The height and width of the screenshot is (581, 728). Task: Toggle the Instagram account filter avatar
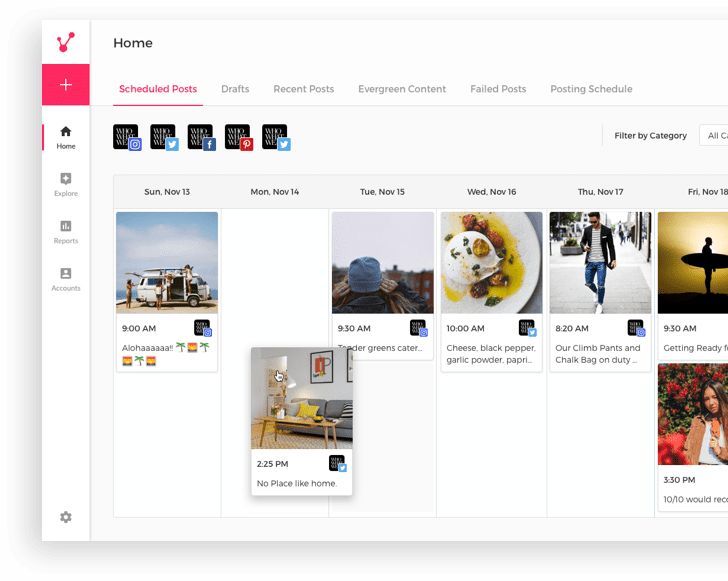pyautogui.click(x=127, y=137)
